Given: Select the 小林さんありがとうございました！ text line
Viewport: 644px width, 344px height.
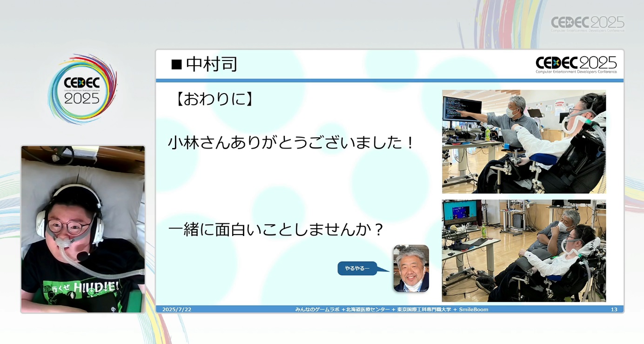Looking at the screenshot, I should pos(291,142).
